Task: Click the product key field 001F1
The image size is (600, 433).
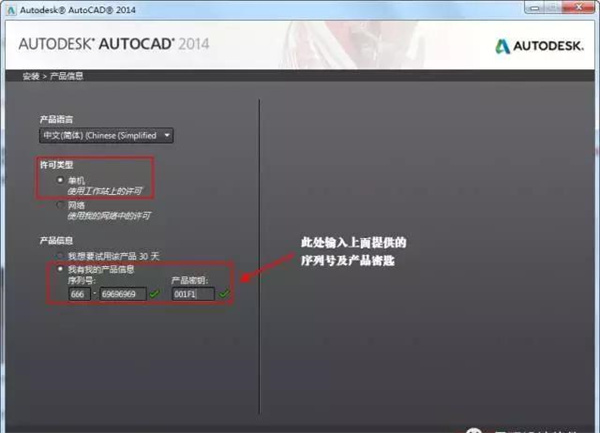Action: click(193, 294)
